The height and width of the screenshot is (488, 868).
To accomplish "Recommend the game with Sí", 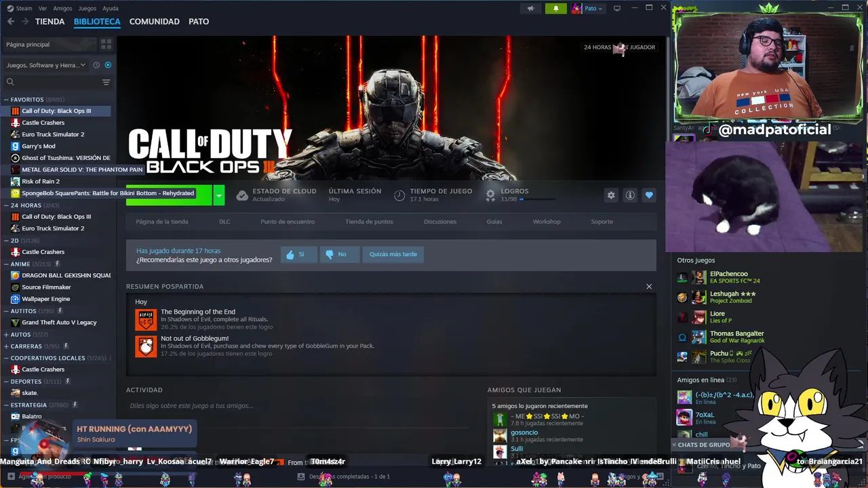I will point(298,255).
